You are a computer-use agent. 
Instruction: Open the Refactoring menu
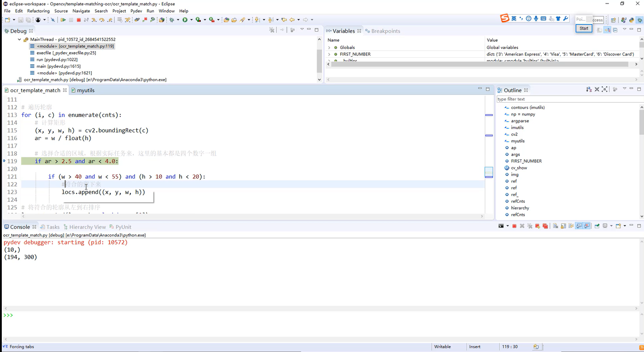point(38,11)
